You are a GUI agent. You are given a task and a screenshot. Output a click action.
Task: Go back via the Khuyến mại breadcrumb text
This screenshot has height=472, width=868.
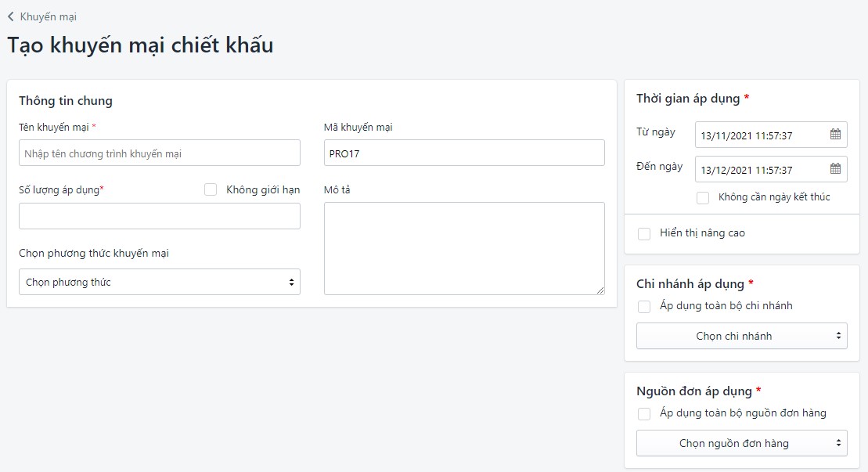tap(49, 16)
